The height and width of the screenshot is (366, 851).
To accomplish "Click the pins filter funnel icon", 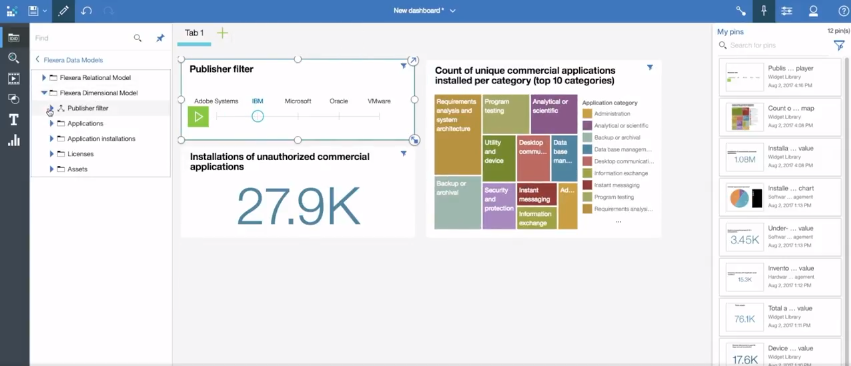I will click(839, 46).
